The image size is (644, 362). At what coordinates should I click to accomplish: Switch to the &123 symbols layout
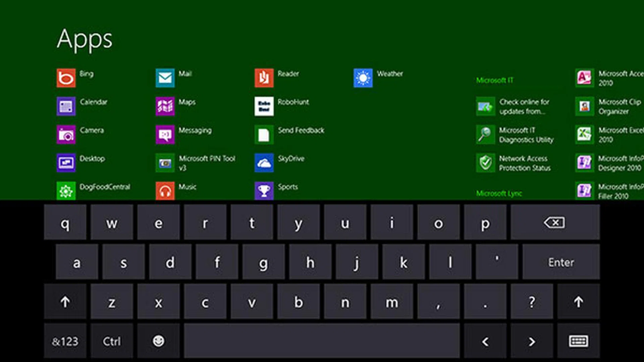(65, 341)
